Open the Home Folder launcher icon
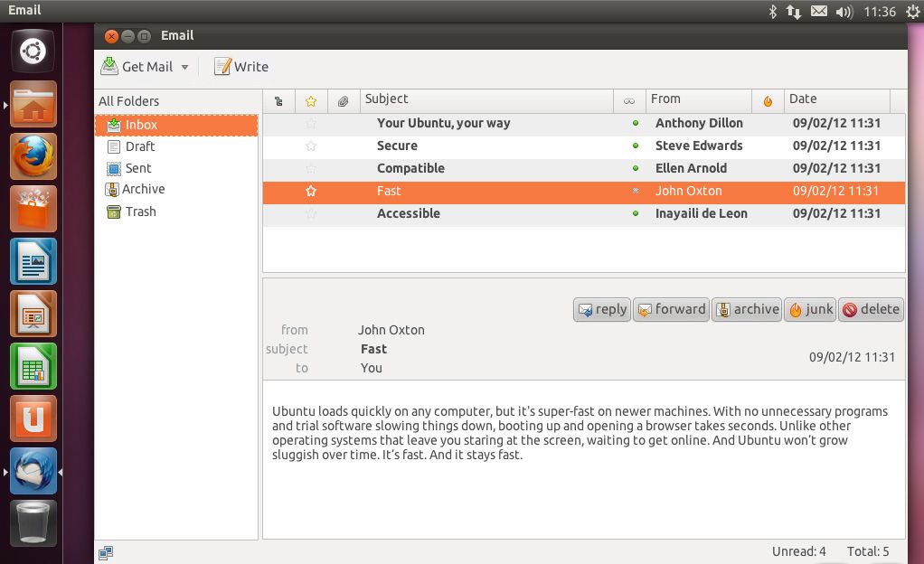The width and height of the screenshot is (924, 564). click(x=33, y=104)
